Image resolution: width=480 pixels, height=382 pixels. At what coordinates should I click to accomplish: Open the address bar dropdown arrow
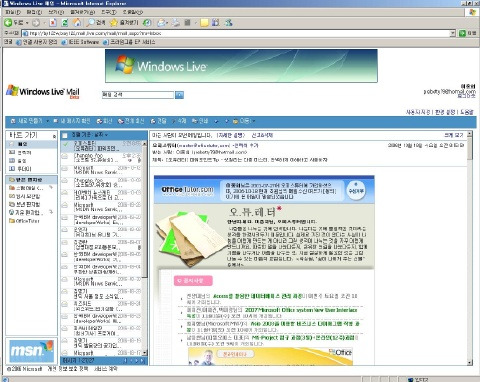(452, 33)
